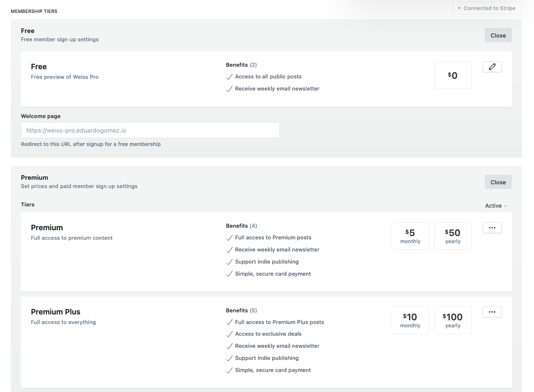Click 'Set prices and paid member sign up settings'
This screenshot has height=392, width=534.
[79, 186]
